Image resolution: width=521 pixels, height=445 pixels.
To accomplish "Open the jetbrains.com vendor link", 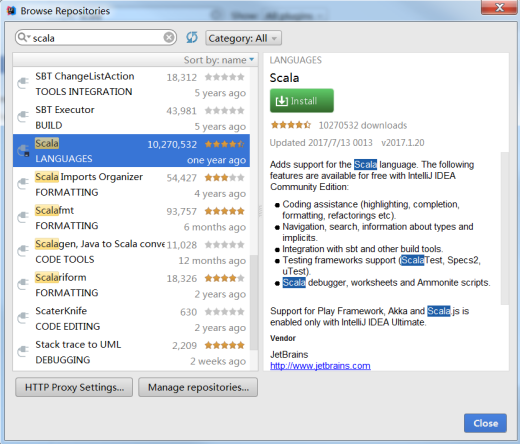I will [320, 366].
